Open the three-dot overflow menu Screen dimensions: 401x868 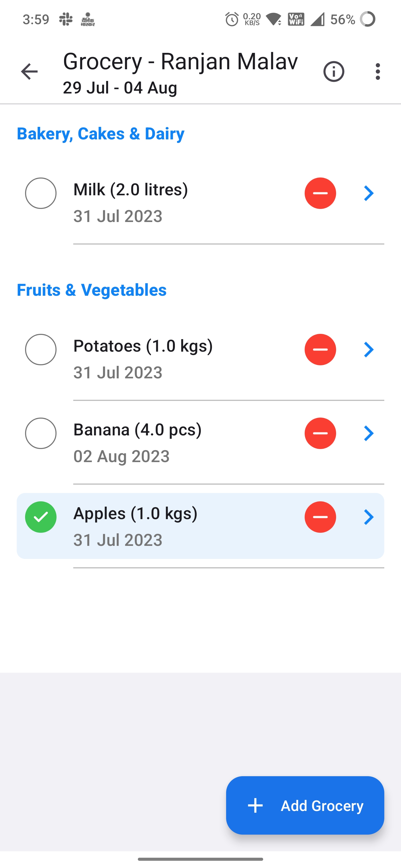click(377, 71)
